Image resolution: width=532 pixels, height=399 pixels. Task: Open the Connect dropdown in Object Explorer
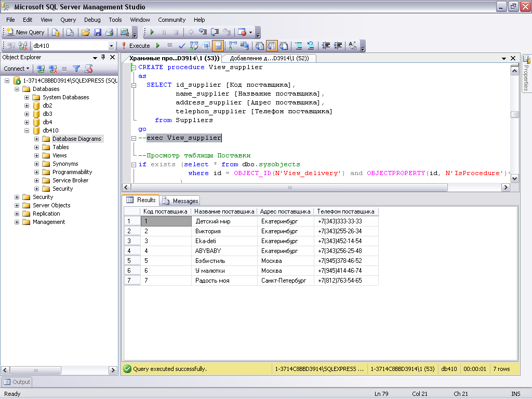coord(16,69)
